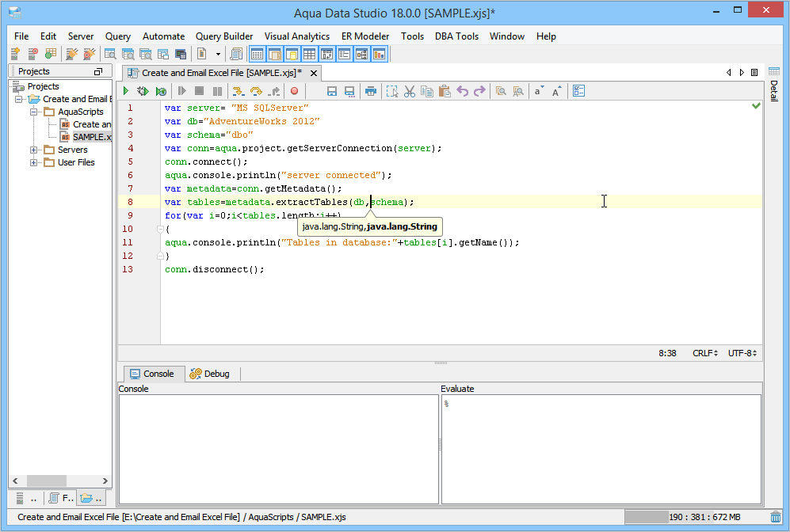Click the Print icon in editor toolbar
This screenshot has height=532, width=790.
[x=370, y=92]
